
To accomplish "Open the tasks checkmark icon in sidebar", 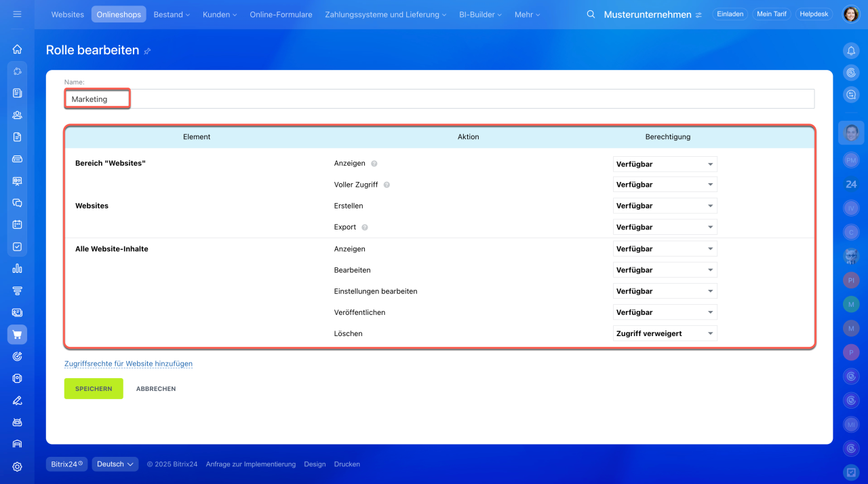I will pos(17,246).
